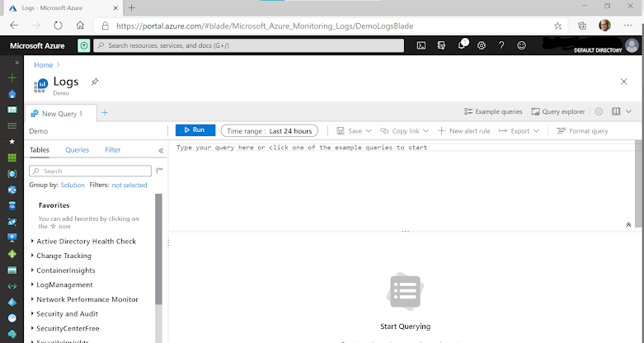Open the Save dropdown
Image resolution: width=644 pixels, height=343 pixels.
tap(354, 131)
